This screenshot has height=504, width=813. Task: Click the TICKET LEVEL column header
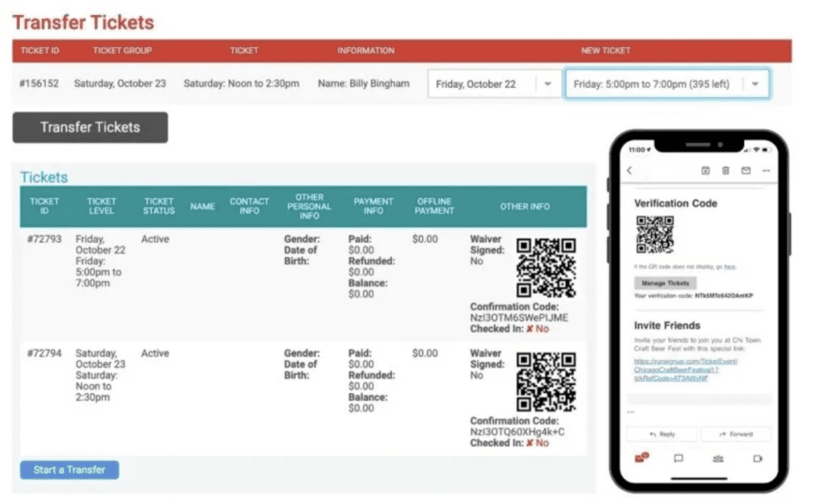[x=101, y=206]
